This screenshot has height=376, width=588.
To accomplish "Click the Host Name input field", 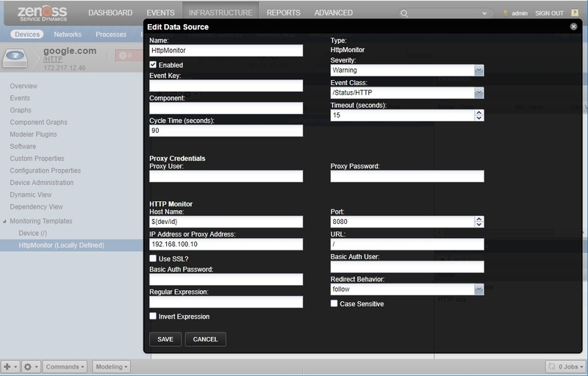I will (x=226, y=222).
